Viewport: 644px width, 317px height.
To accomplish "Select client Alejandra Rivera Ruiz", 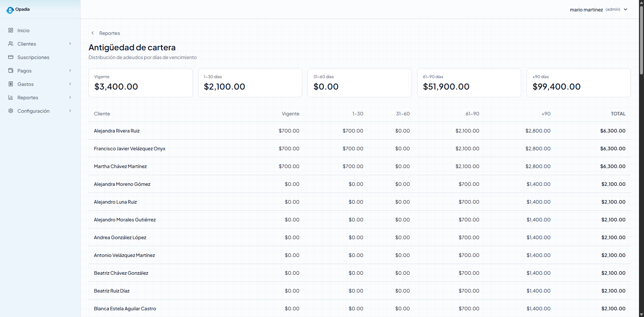I will click(x=117, y=131).
